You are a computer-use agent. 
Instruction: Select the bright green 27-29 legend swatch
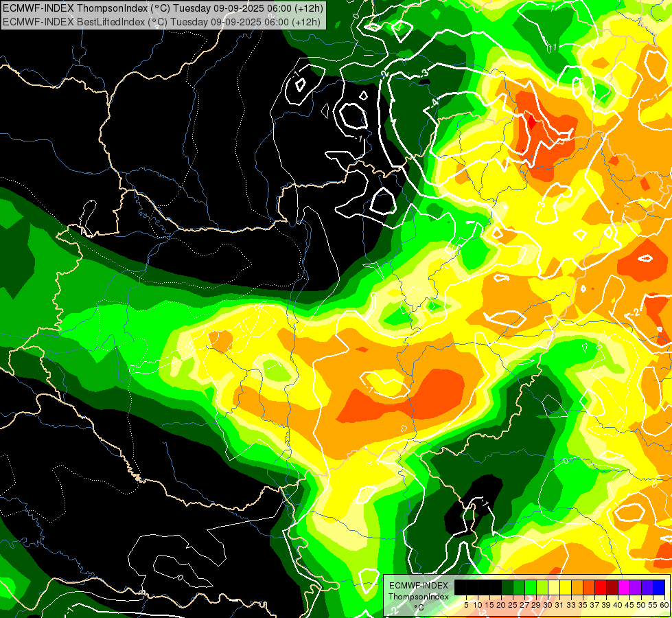531,587
